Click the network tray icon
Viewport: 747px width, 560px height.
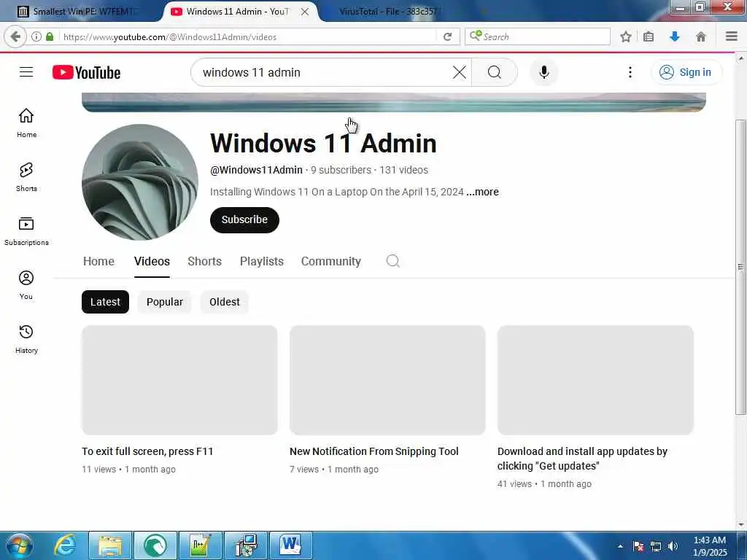click(x=656, y=546)
